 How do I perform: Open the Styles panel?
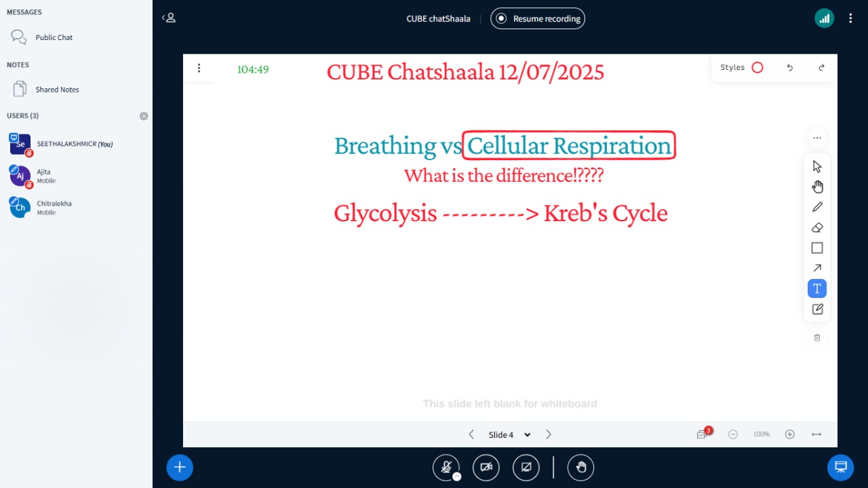741,67
